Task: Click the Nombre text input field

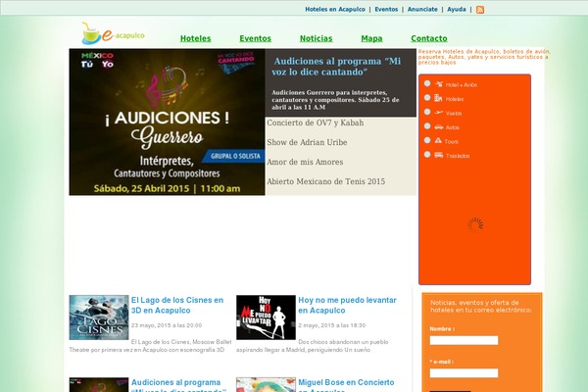Action: point(464,341)
